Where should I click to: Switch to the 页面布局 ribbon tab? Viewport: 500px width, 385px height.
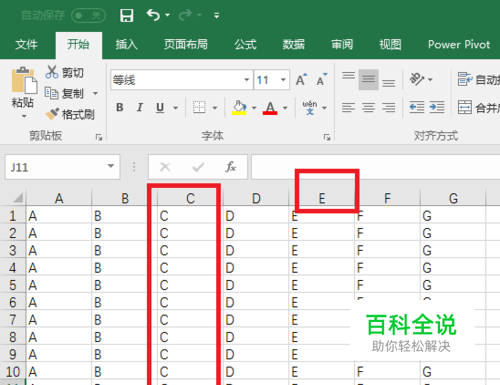point(186,44)
